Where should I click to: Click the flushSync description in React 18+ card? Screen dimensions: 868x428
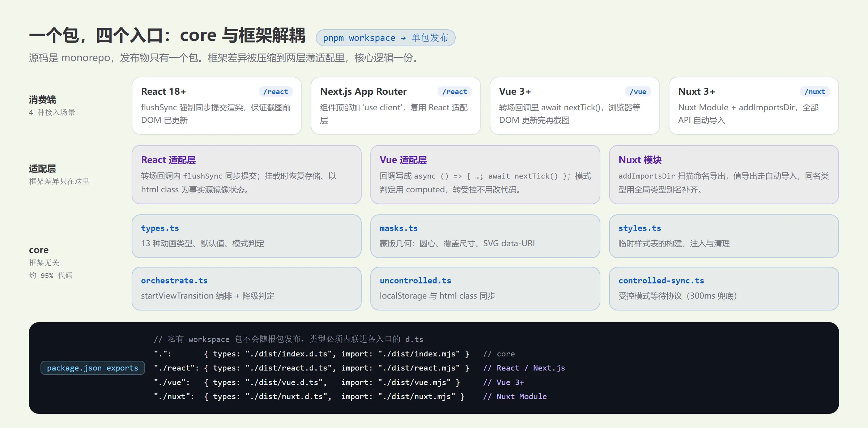coord(216,114)
